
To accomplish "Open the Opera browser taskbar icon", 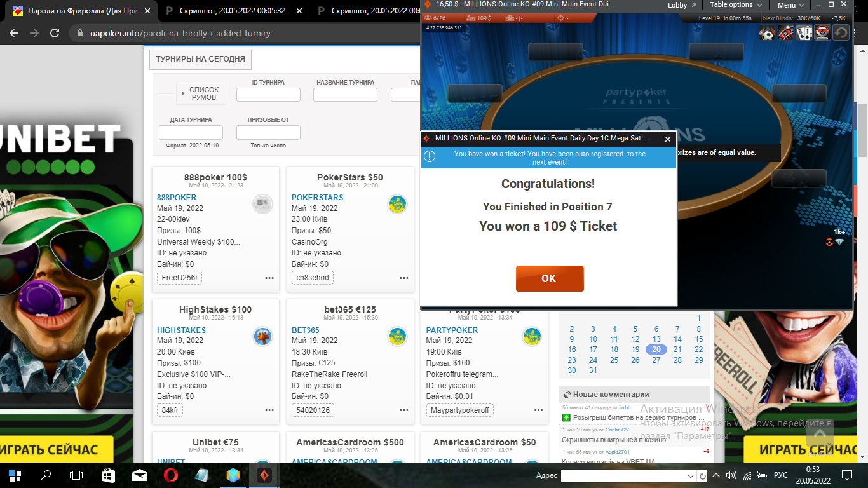I will click(x=170, y=475).
